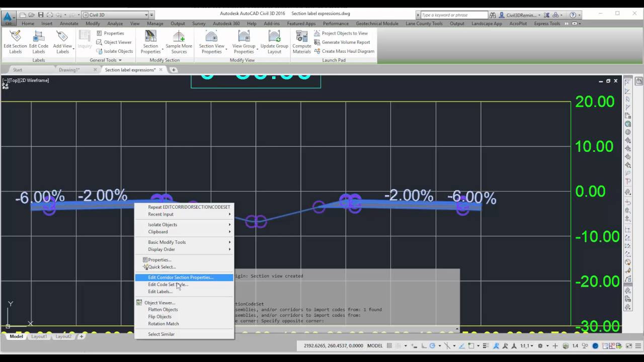Click Generate Volume Report

(342, 42)
